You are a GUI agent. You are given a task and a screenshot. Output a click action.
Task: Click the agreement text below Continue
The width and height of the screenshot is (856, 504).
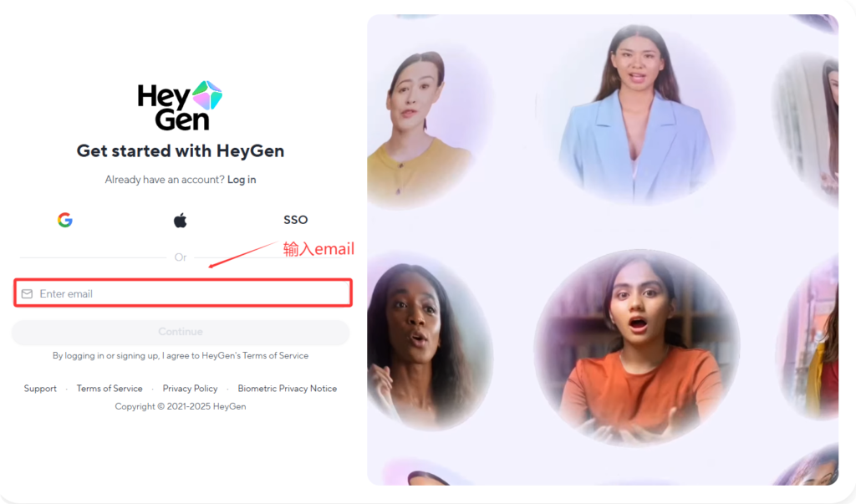(x=181, y=355)
